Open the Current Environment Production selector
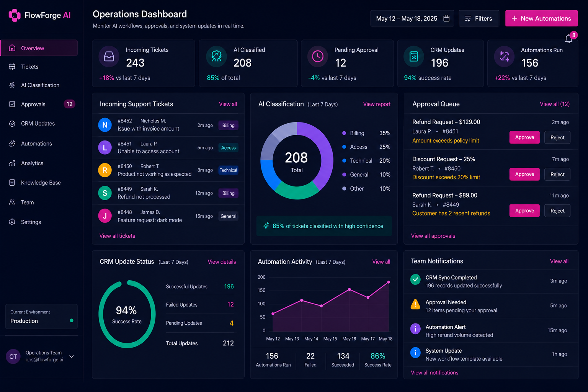The image size is (588, 392). tap(41, 317)
